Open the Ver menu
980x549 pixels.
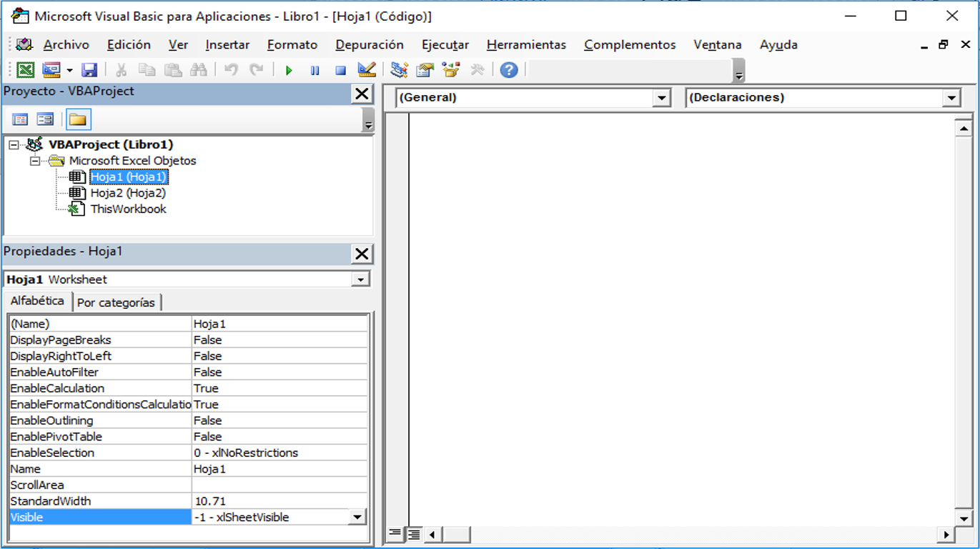(178, 44)
